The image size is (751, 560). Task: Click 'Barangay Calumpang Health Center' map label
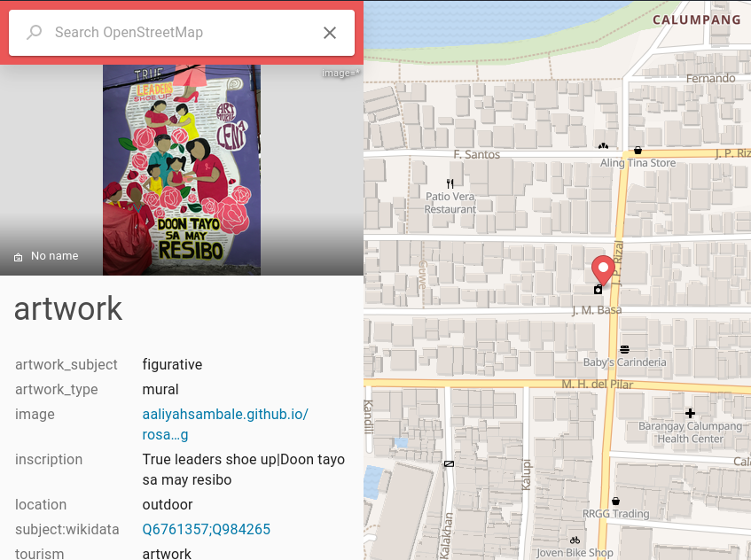click(690, 432)
